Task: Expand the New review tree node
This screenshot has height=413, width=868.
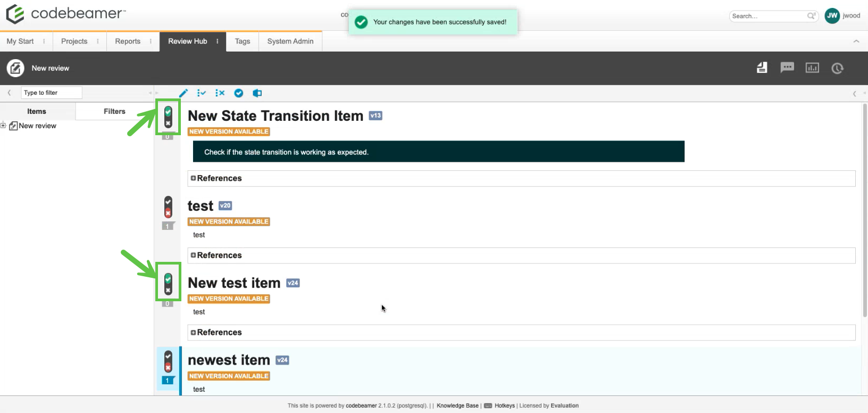Action: (3, 126)
